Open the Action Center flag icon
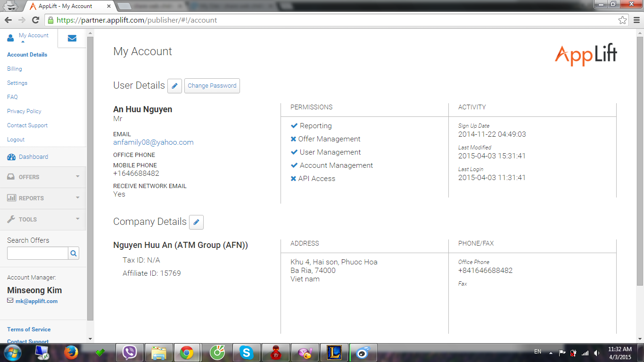The width and height of the screenshot is (644, 362). 562,353
